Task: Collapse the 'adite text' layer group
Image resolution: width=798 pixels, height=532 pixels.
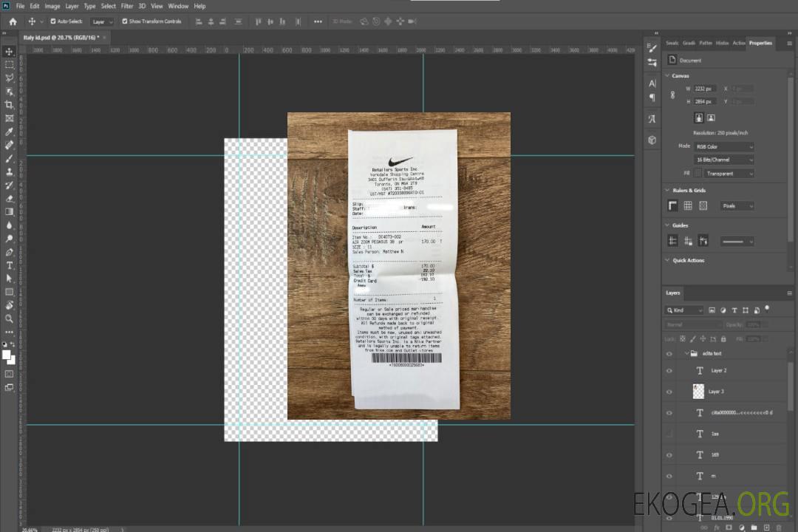Action: tap(686, 353)
